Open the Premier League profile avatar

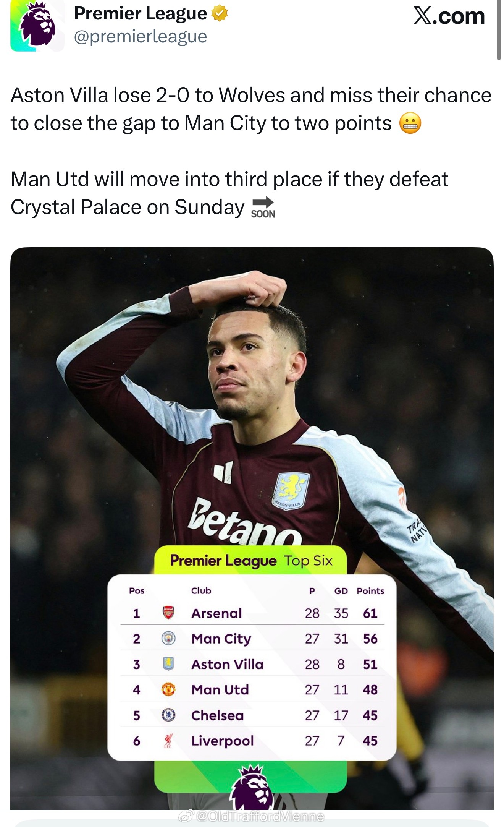pos(37,26)
